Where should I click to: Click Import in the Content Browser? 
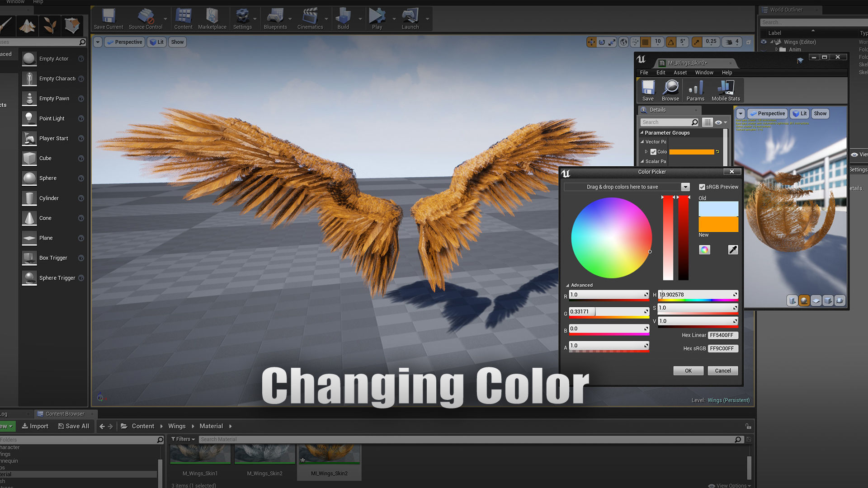pos(35,426)
